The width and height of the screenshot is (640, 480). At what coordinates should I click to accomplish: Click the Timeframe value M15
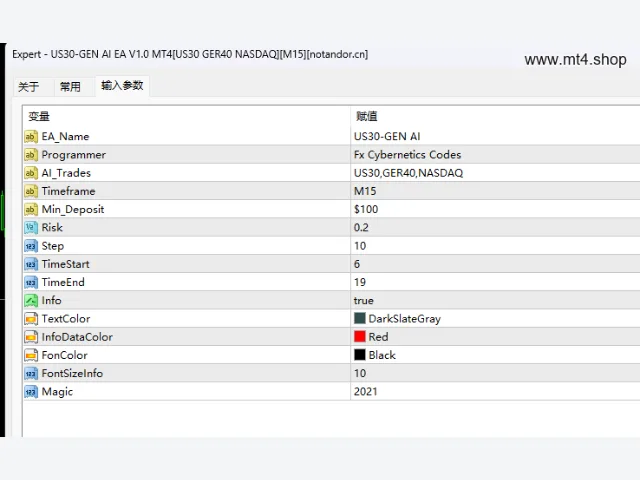pos(365,191)
